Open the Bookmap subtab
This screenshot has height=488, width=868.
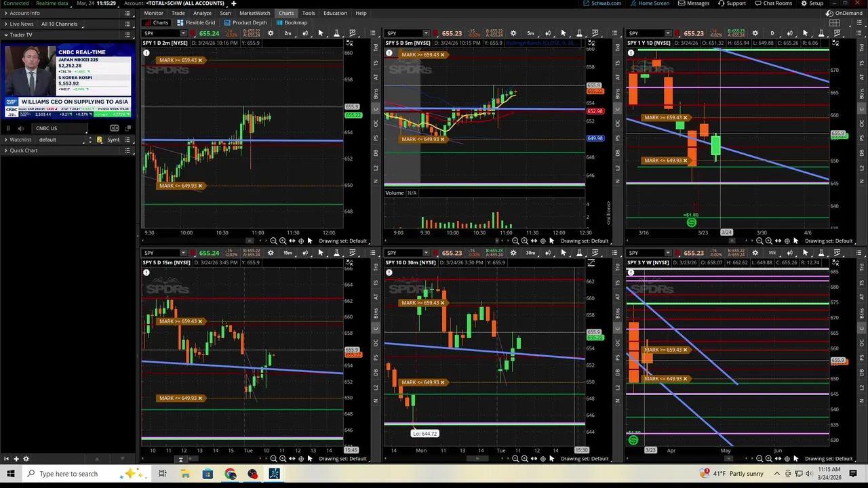pyautogui.click(x=292, y=22)
